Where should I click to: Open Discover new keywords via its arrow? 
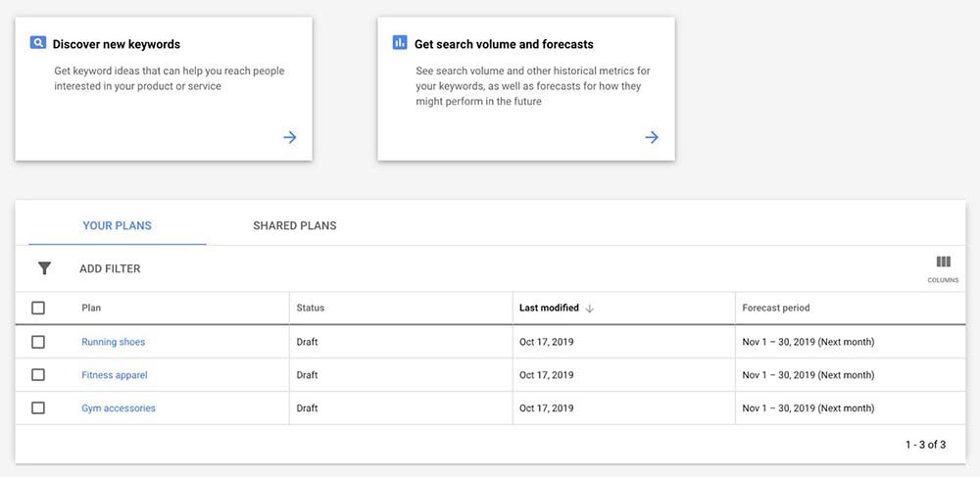click(x=290, y=137)
